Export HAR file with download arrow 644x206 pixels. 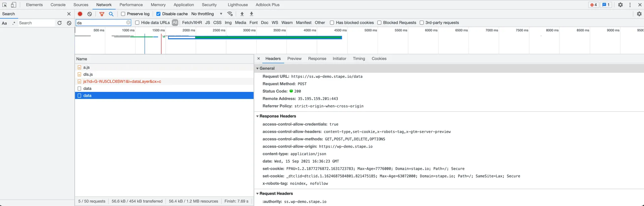(x=252, y=14)
